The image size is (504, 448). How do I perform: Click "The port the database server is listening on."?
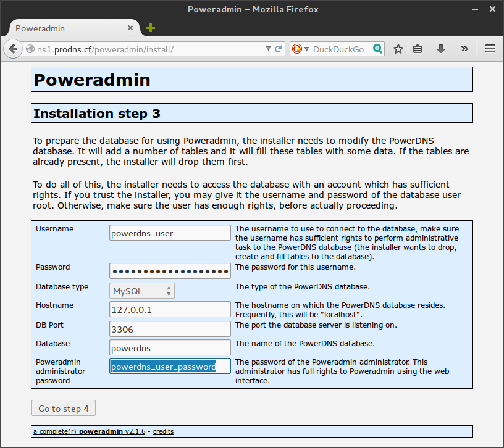point(316,325)
